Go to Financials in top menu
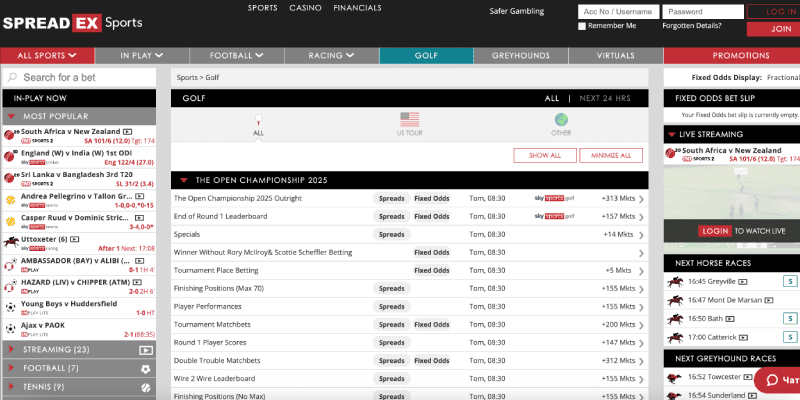The width and height of the screenshot is (800, 400). coord(357,8)
